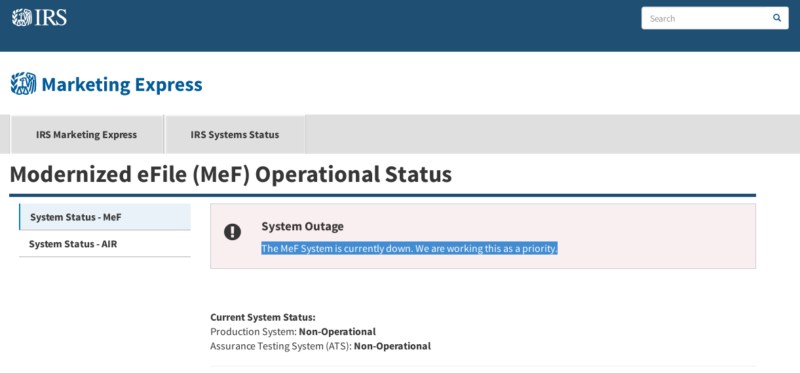Open the Marketing Express title link

coord(122,84)
